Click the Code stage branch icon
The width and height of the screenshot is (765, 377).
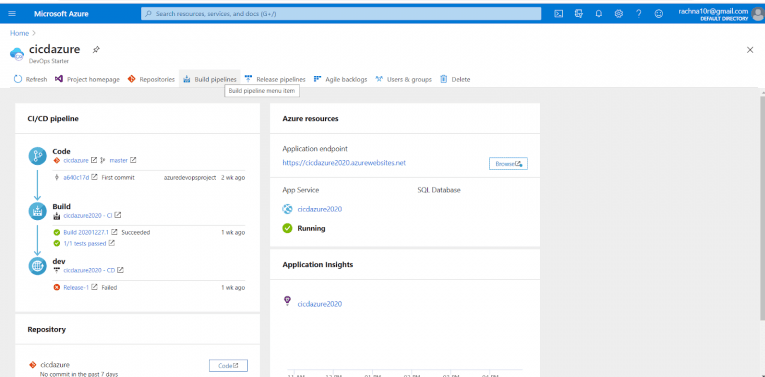click(37, 156)
